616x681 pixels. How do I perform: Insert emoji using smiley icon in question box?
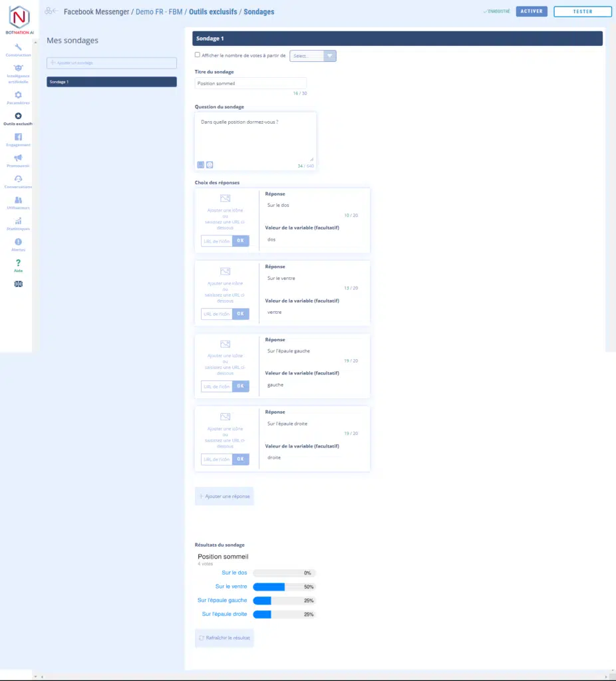[x=210, y=164]
